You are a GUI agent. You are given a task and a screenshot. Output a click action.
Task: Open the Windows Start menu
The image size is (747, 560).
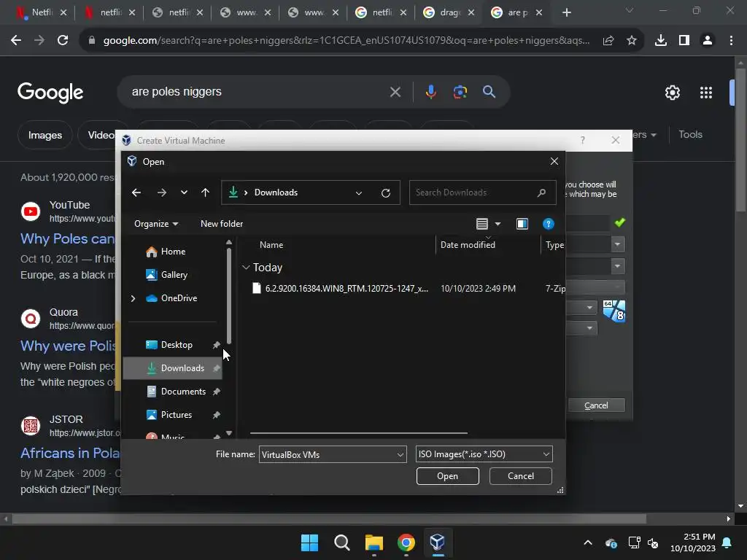(309, 542)
